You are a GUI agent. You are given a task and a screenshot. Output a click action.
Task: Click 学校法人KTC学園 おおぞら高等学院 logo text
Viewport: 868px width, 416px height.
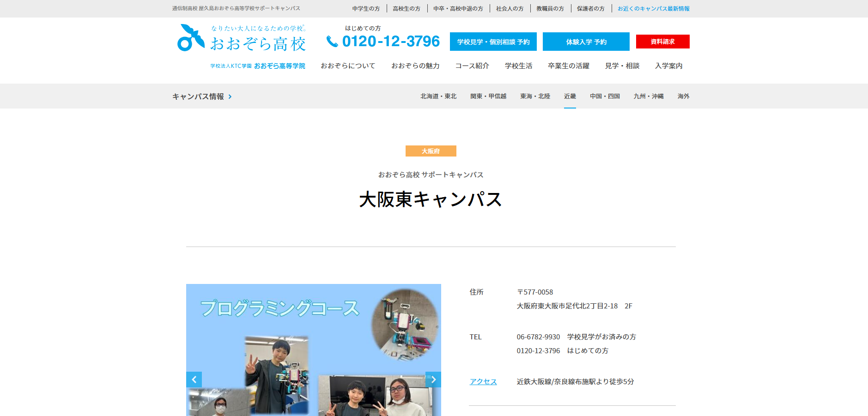(258, 66)
